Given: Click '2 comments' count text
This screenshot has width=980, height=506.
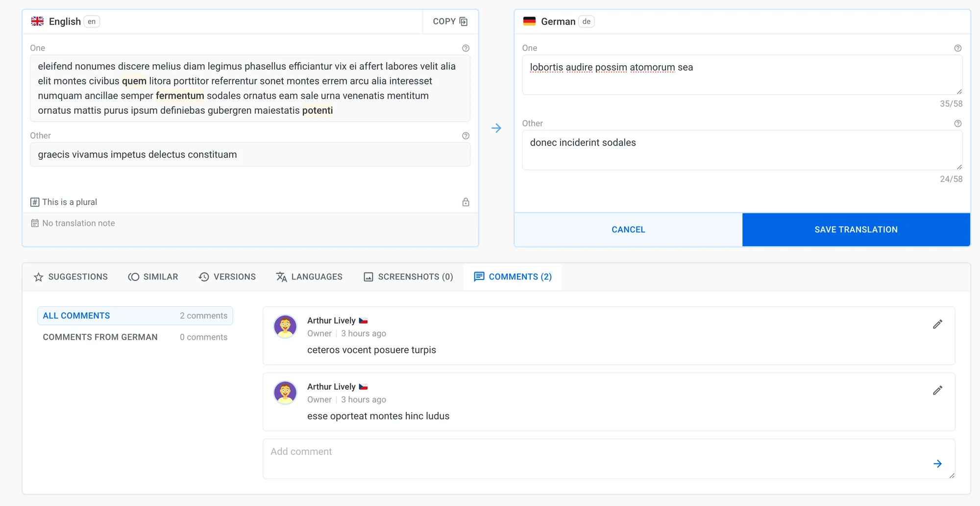Looking at the screenshot, I should [x=203, y=316].
